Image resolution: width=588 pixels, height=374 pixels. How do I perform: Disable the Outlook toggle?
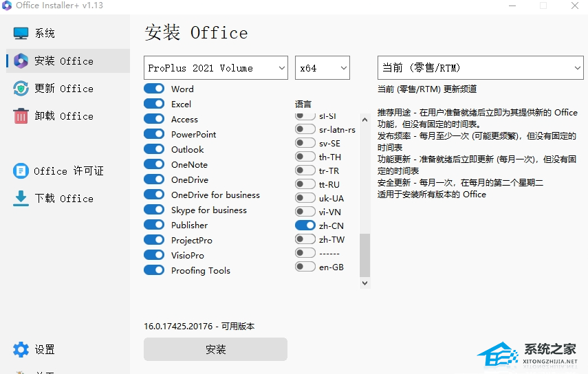click(154, 149)
